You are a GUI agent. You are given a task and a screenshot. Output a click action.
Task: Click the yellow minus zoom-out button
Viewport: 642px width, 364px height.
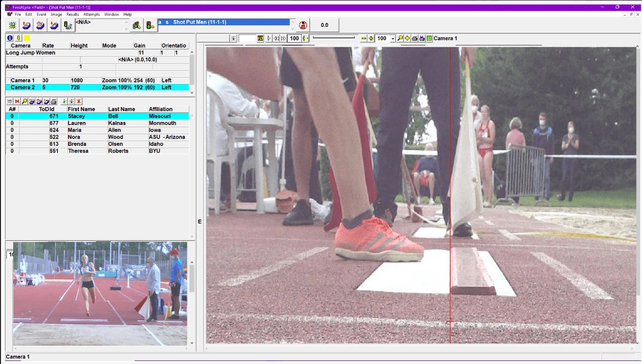pos(364,39)
